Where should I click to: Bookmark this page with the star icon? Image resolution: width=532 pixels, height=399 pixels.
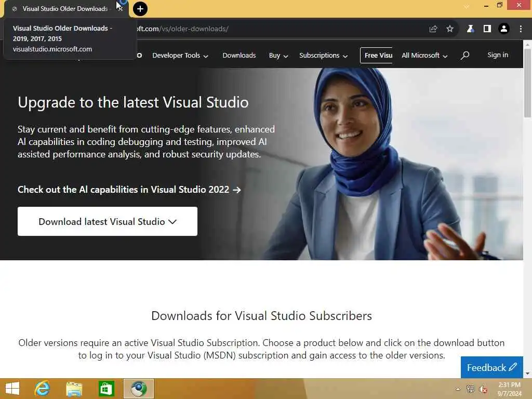[450, 29]
